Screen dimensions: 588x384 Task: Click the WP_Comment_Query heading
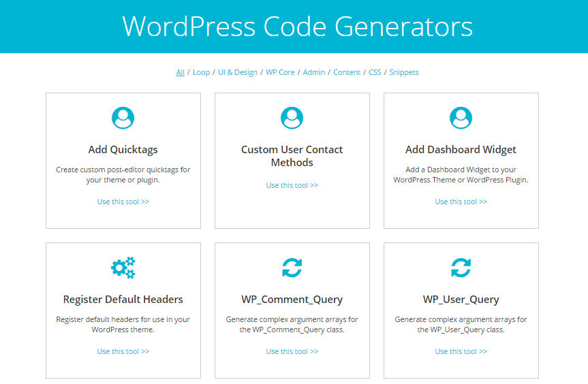coord(292,300)
